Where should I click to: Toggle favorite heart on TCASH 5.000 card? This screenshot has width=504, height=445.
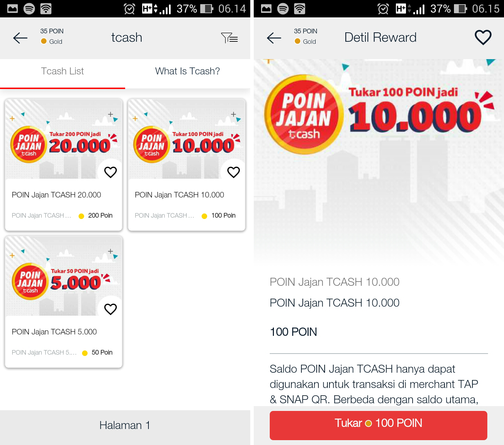coord(111,309)
